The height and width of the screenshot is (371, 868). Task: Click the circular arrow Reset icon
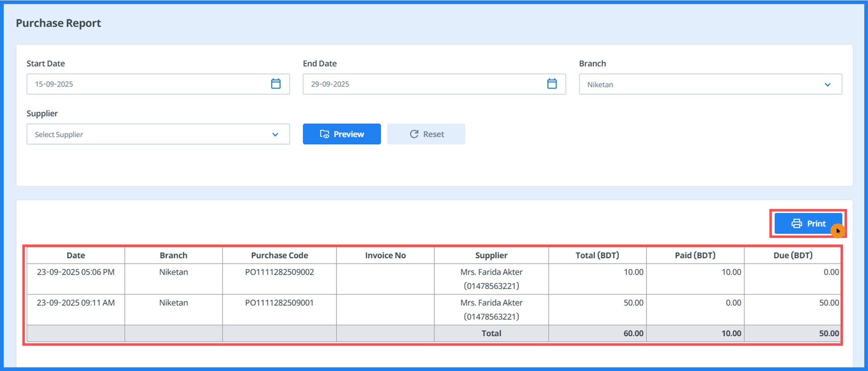414,134
